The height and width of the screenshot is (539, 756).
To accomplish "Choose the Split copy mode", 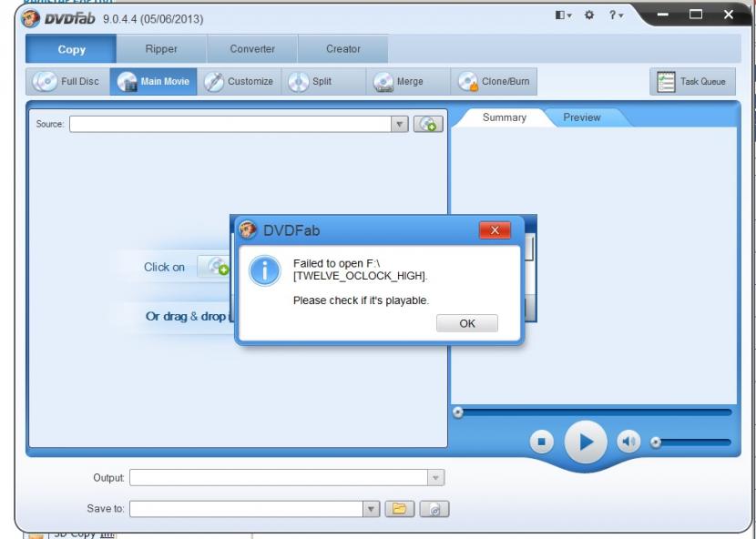I will pyautogui.click(x=323, y=81).
